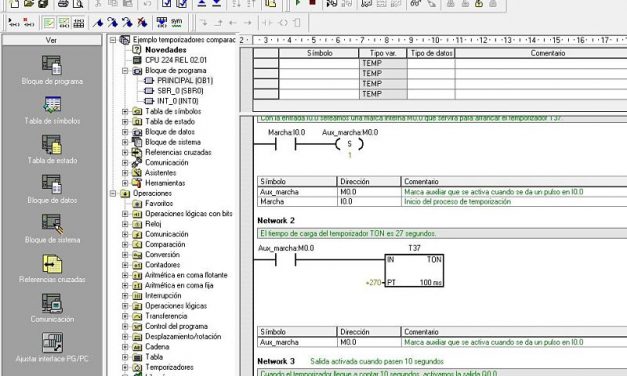Image resolution: width=627 pixels, height=376 pixels.
Task: Click the red STOP mode icon
Action: coord(312,3)
